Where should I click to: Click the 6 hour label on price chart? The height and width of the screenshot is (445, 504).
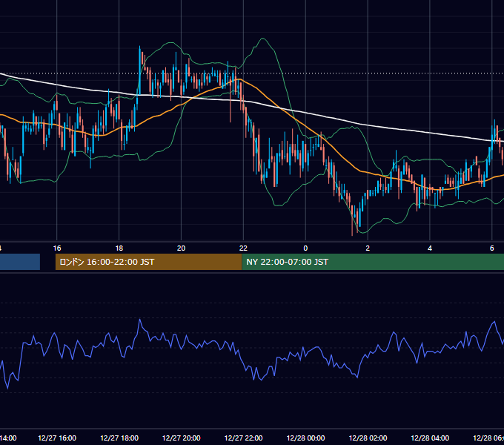pyautogui.click(x=492, y=248)
